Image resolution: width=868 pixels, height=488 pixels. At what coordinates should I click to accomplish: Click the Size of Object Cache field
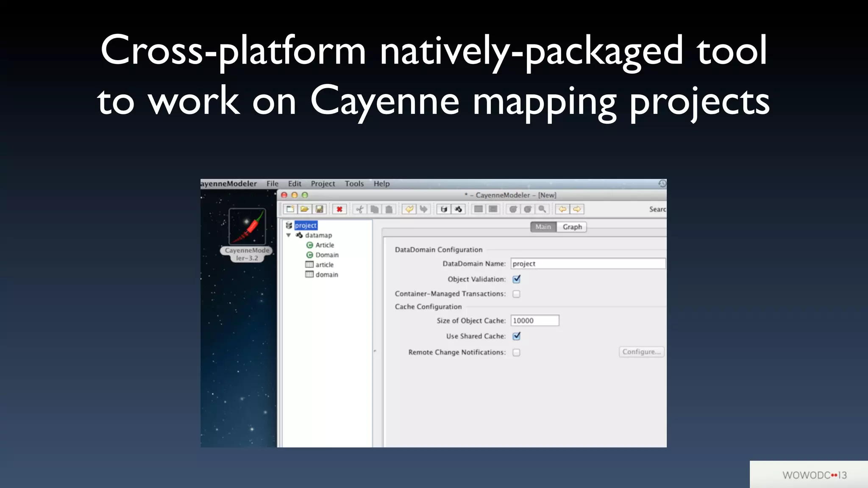pyautogui.click(x=535, y=321)
